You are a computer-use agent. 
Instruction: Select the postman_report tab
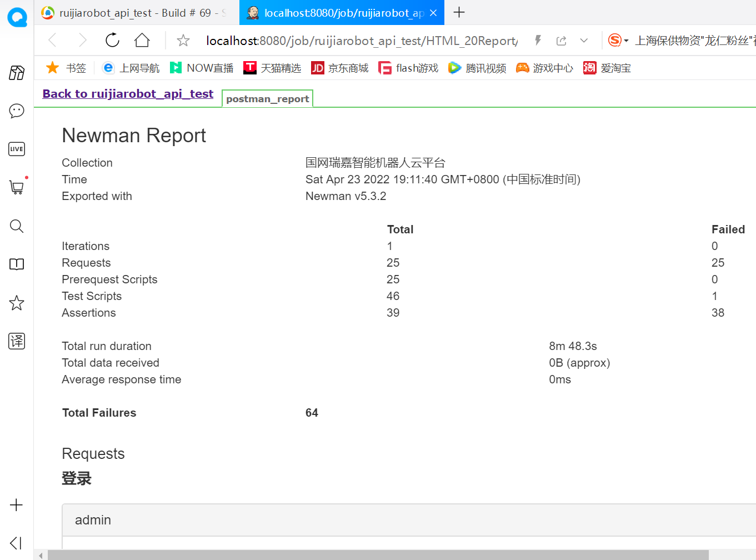tap(267, 99)
